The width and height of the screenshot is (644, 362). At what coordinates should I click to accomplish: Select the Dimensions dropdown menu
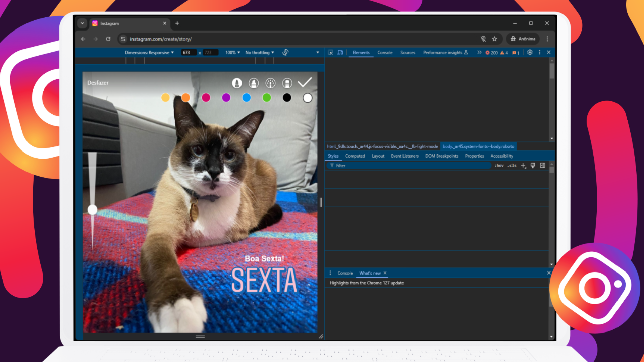tap(148, 53)
